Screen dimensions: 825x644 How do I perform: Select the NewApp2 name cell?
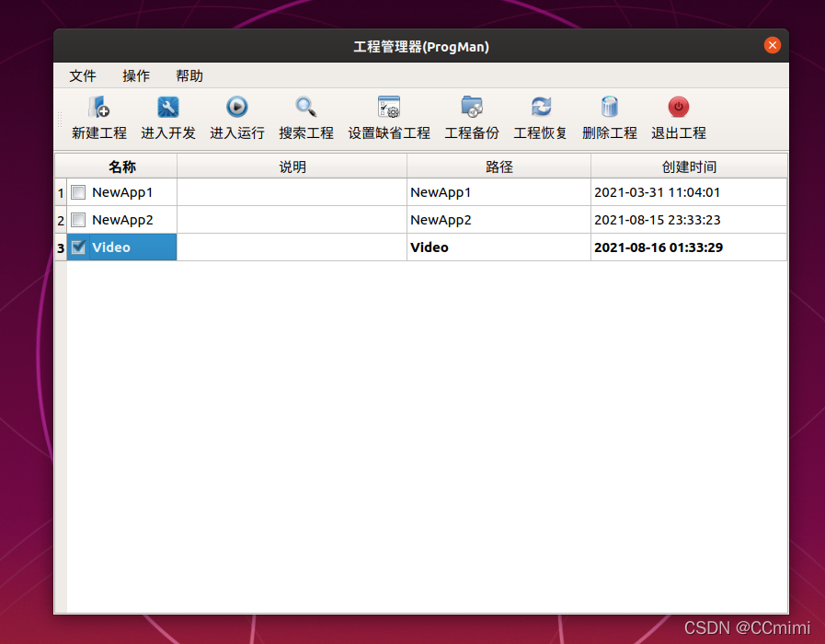pyautogui.click(x=122, y=220)
